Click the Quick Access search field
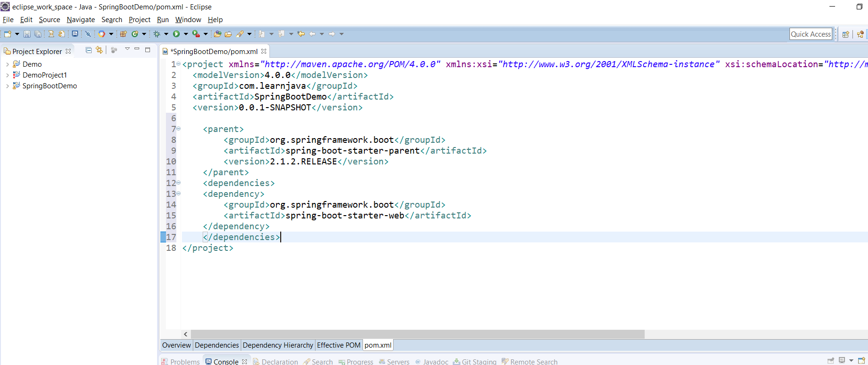 (811, 34)
